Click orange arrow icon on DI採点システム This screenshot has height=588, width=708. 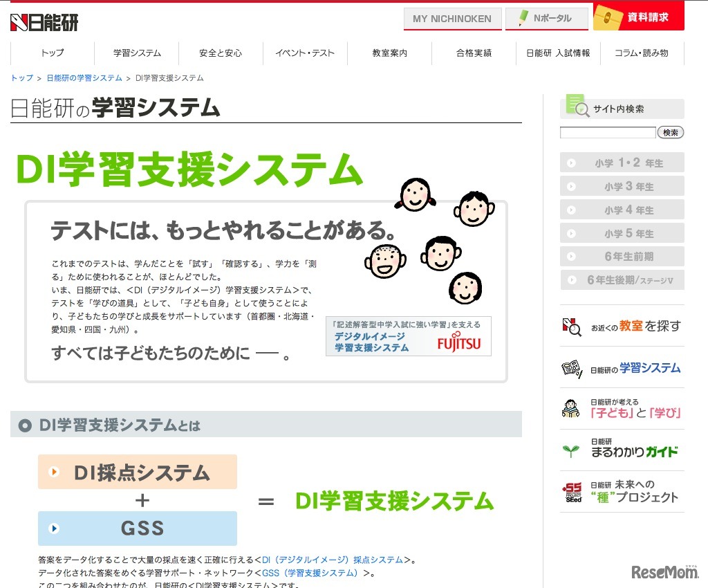click(x=54, y=472)
